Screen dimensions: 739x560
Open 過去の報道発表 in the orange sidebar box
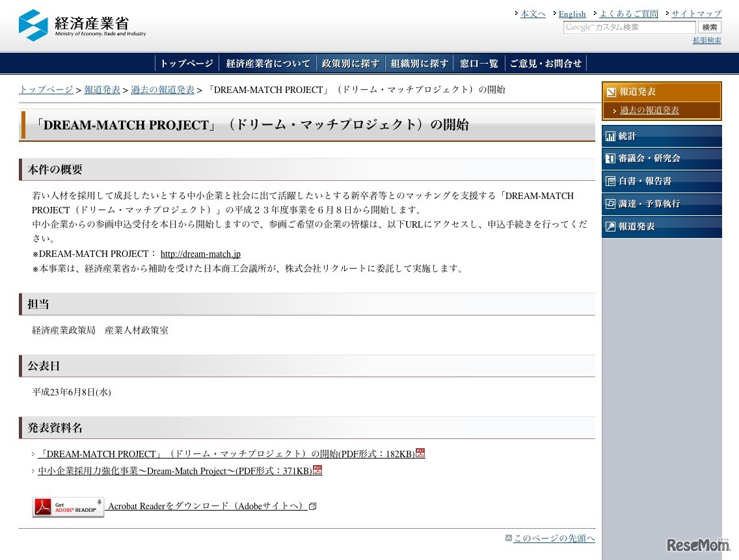tap(649, 110)
